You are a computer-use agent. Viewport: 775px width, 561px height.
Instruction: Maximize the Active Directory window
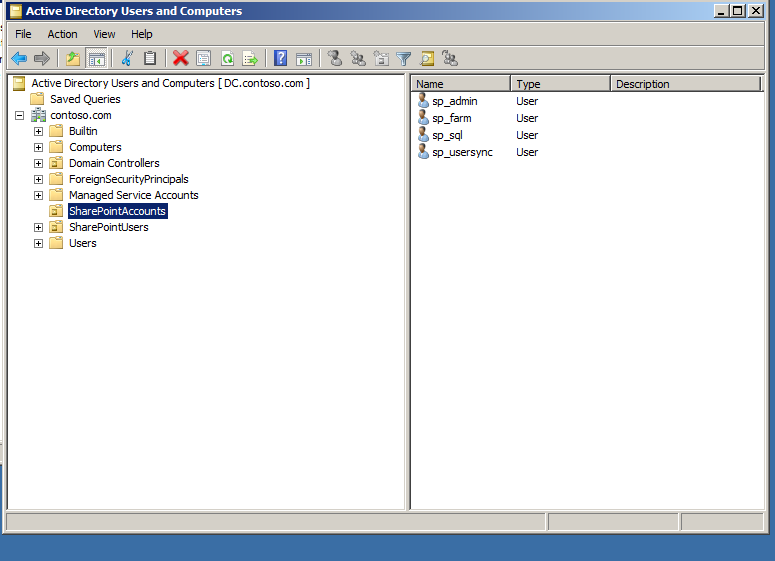(738, 10)
